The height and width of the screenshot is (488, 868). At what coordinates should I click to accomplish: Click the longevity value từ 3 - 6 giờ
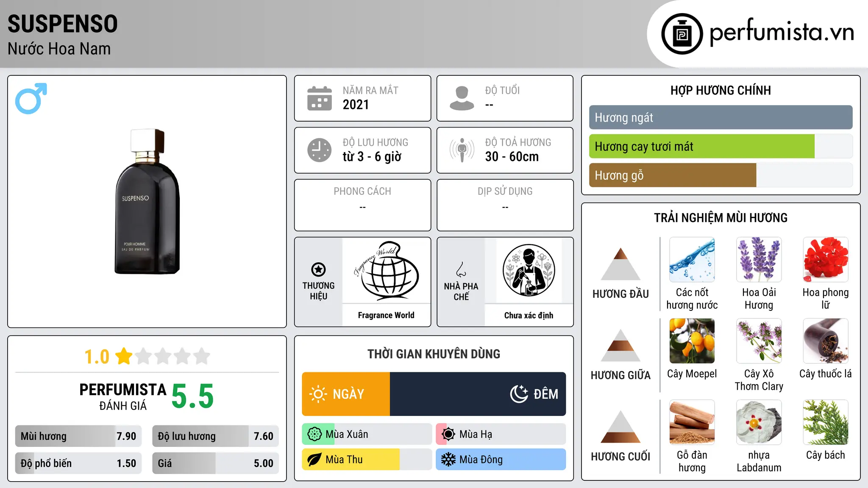coord(372,157)
